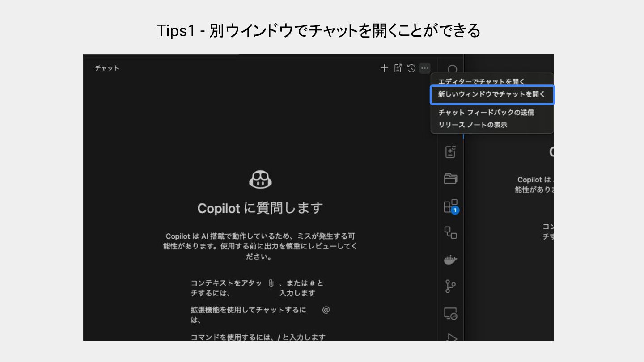Screen dimensions: 644x362
Task: Toggle the three-dot more actions menu
Action: point(425,68)
